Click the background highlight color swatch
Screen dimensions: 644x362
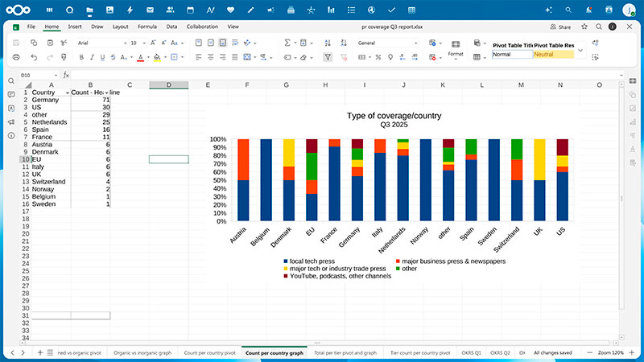(x=156, y=57)
